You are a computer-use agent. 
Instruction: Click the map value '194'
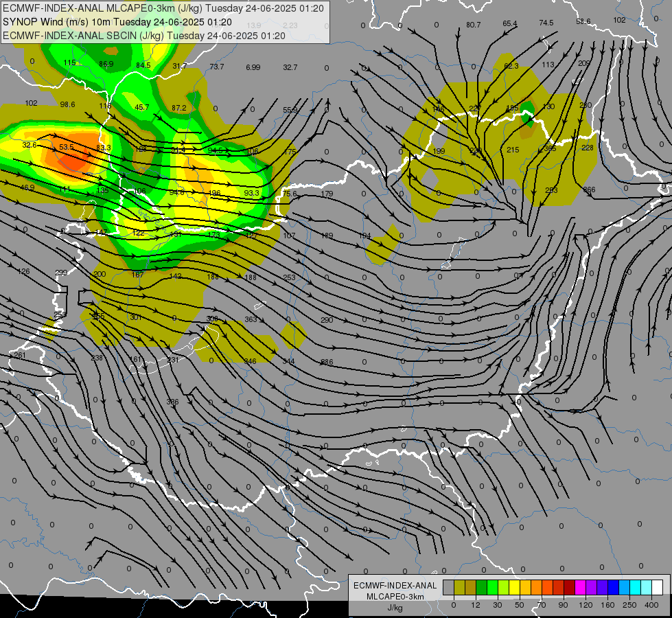click(x=364, y=236)
